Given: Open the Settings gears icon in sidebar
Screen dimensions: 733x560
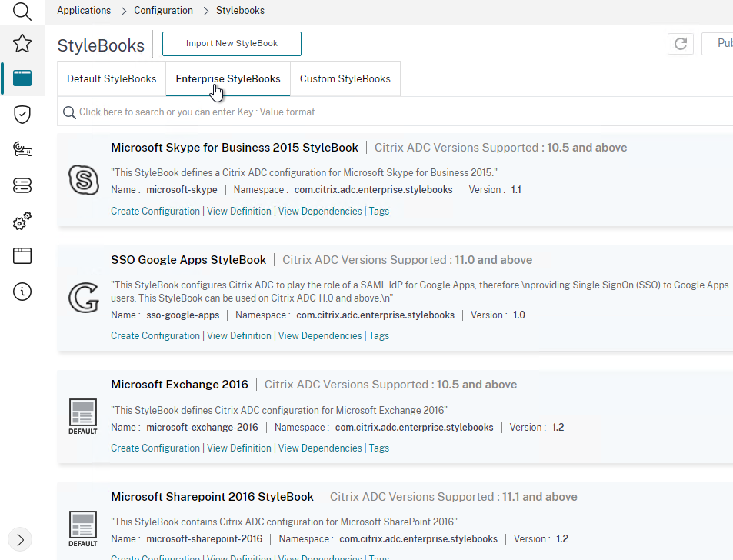Looking at the screenshot, I should coord(22,221).
